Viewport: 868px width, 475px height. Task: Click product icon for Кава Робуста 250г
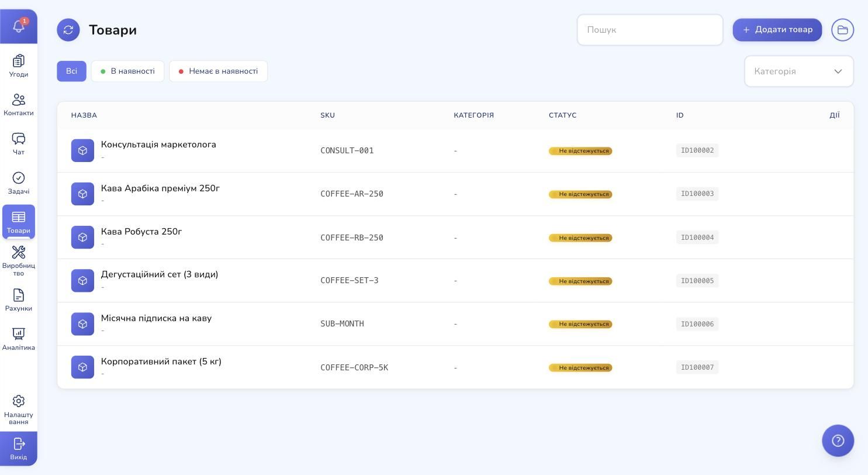pyautogui.click(x=82, y=237)
